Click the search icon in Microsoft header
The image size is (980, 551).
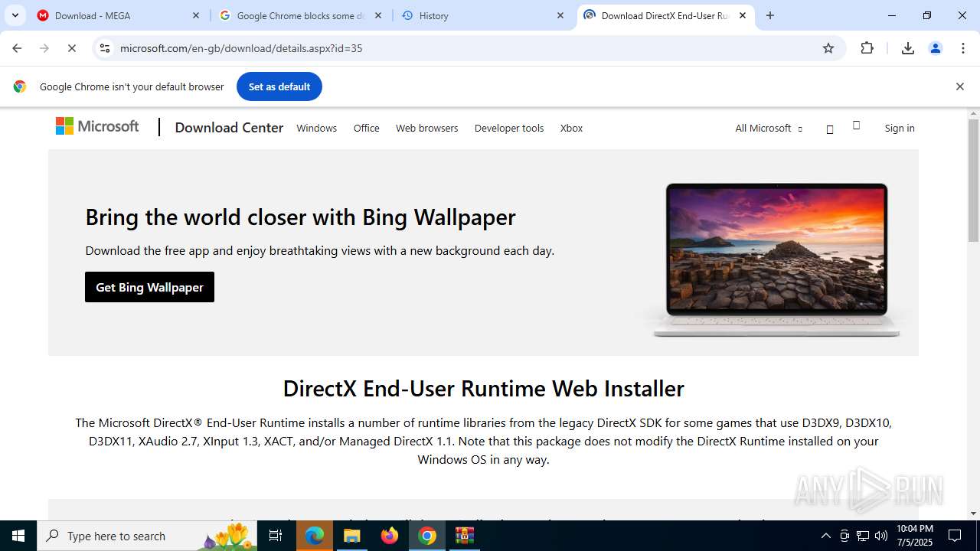[x=830, y=129]
